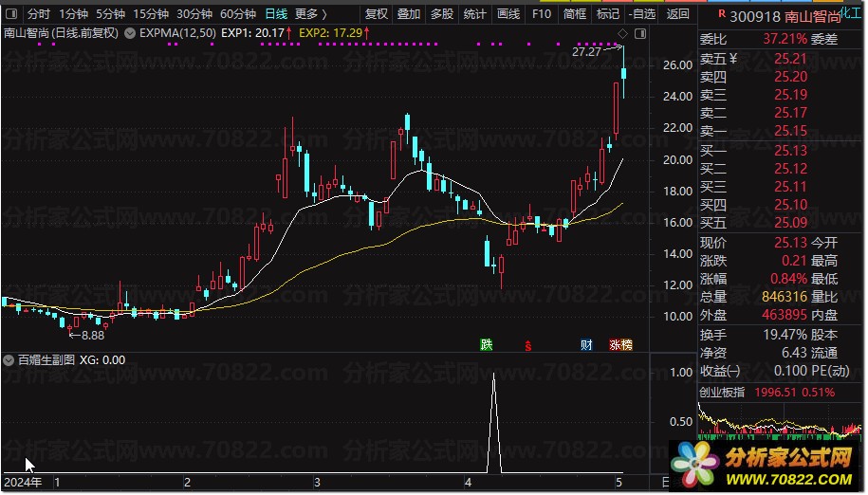The width and height of the screenshot is (868, 495).
Task: Click the XG signal spike in sub-chart
Action: pos(494,423)
